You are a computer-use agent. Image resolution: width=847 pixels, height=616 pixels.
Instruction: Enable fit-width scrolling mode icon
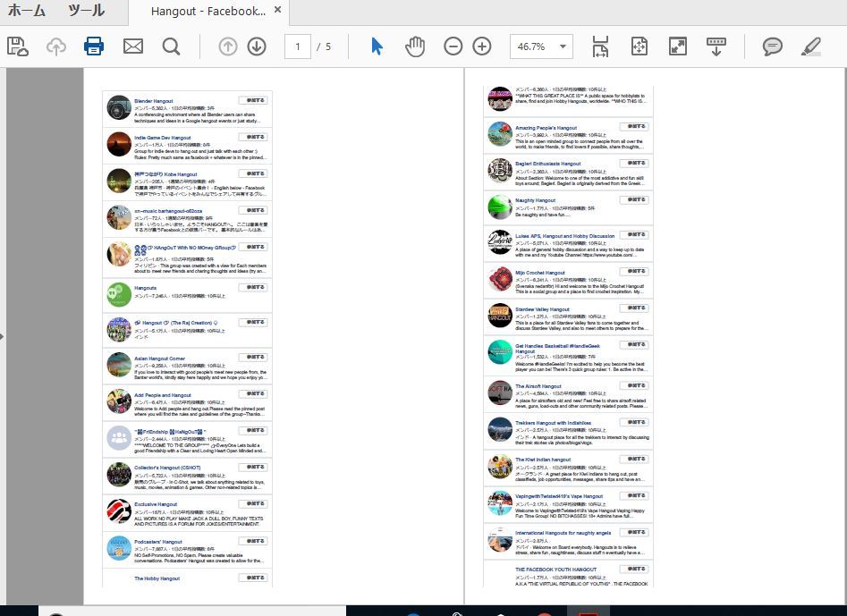pyautogui.click(x=600, y=46)
